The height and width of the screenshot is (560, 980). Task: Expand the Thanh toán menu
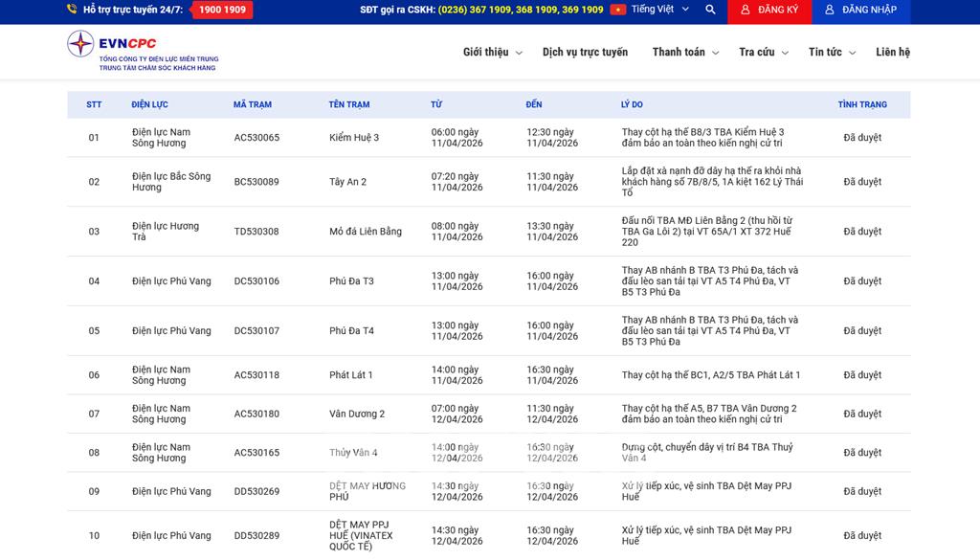(684, 53)
